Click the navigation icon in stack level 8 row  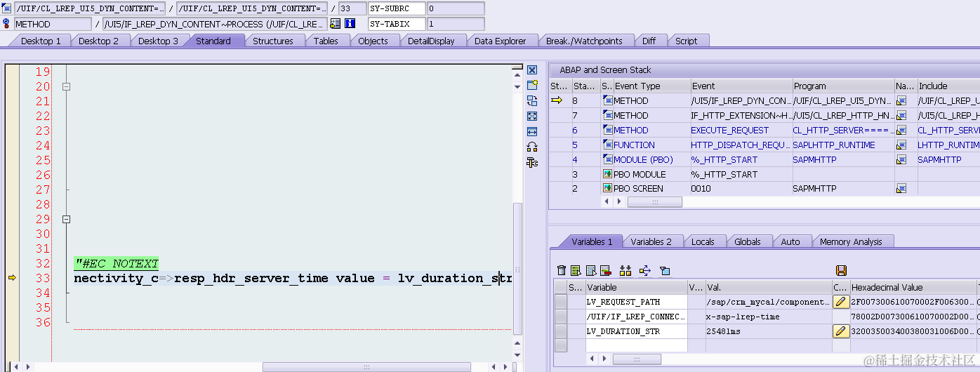tap(901, 100)
